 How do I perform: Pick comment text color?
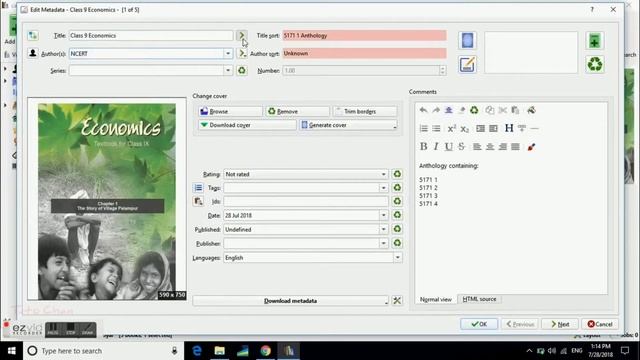tap(531, 147)
